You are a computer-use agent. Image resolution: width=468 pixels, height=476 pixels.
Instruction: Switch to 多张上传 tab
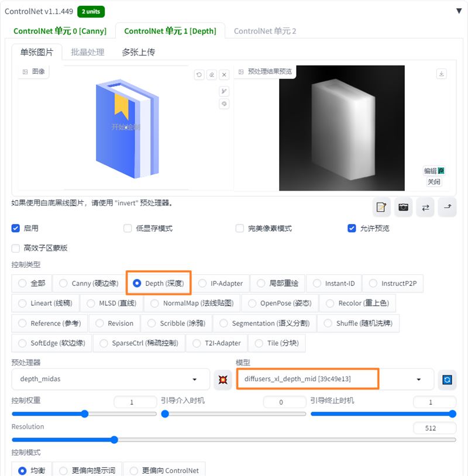coord(139,52)
